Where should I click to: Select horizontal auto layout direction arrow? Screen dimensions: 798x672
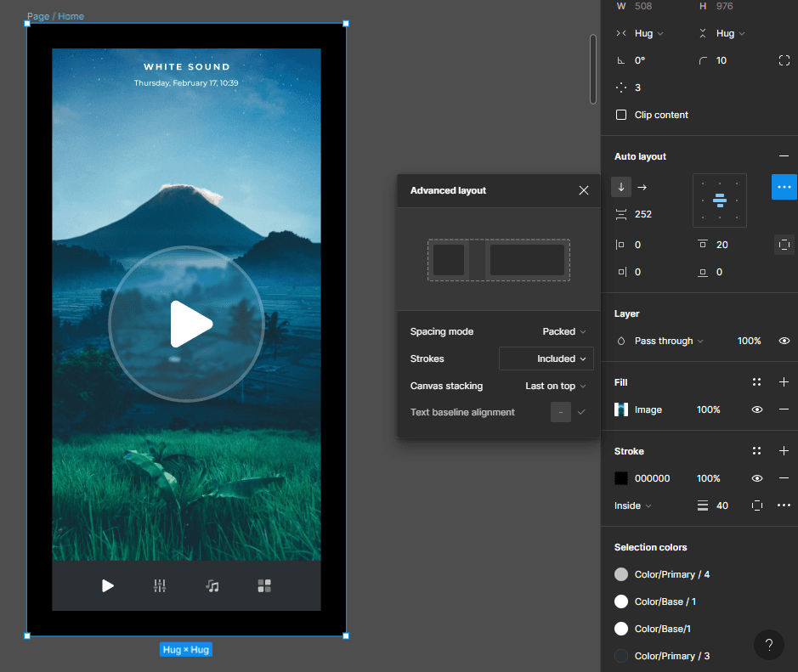642,187
